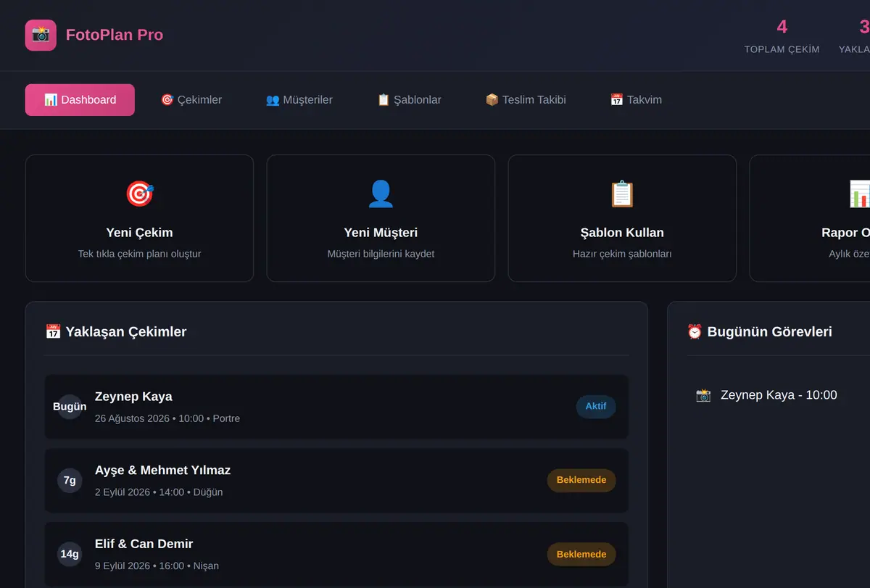This screenshot has height=588, width=870.
Task: Open the Teslim Takibi tab
Action: [x=526, y=100]
